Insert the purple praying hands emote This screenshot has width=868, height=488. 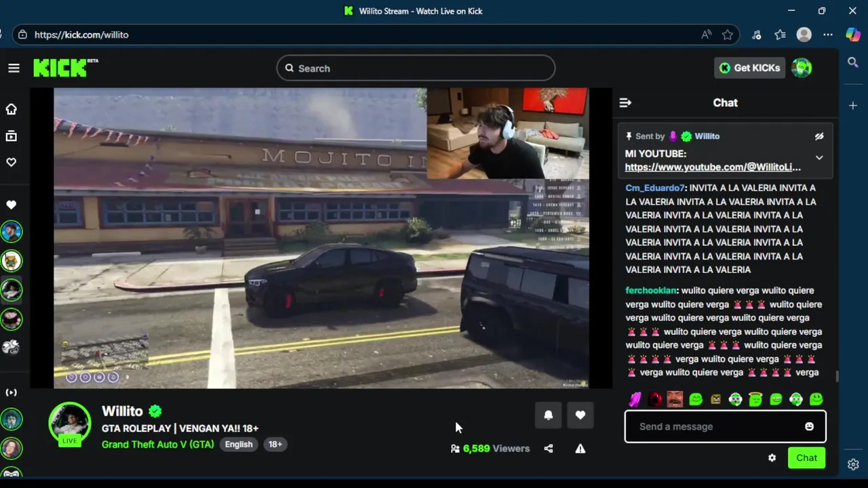[635, 399]
